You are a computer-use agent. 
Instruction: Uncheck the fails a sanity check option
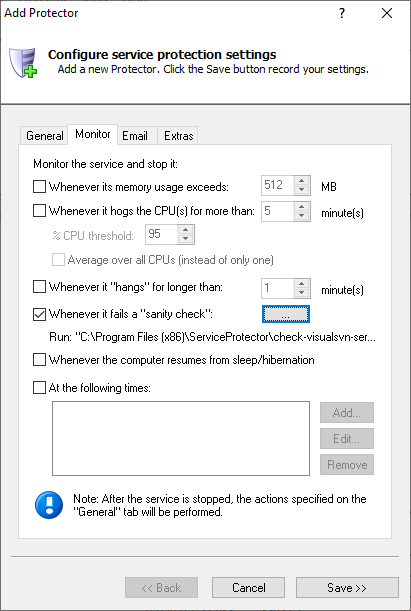[39, 314]
